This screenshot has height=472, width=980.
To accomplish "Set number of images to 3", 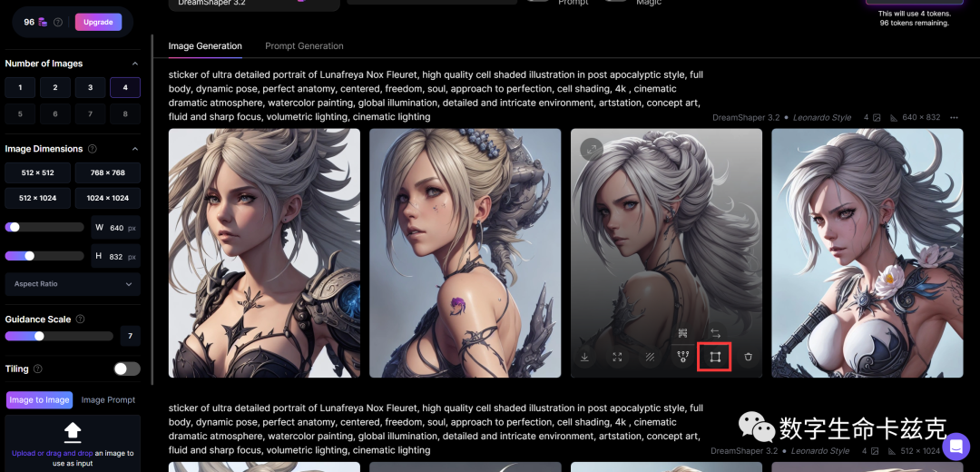I will [90, 87].
